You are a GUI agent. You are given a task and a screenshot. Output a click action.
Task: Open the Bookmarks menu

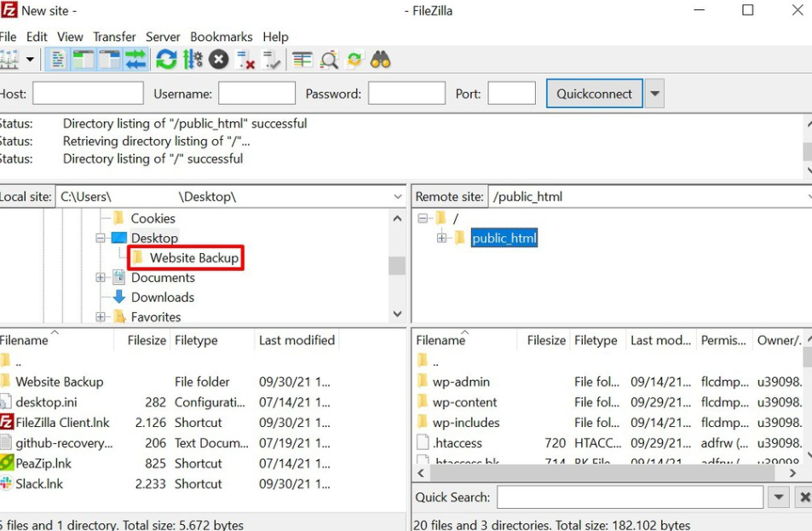222,37
